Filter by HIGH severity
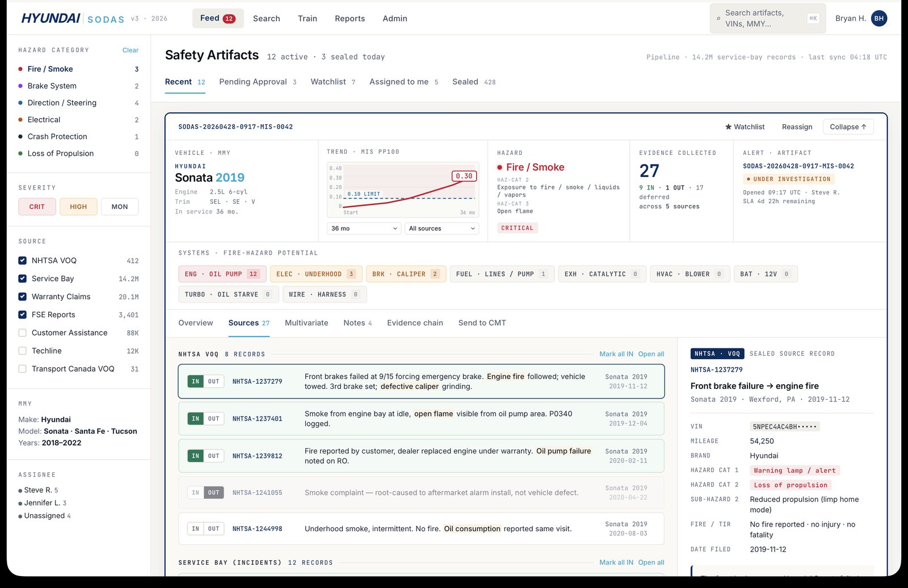The width and height of the screenshot is (908, 588). [x=78, y=207]
